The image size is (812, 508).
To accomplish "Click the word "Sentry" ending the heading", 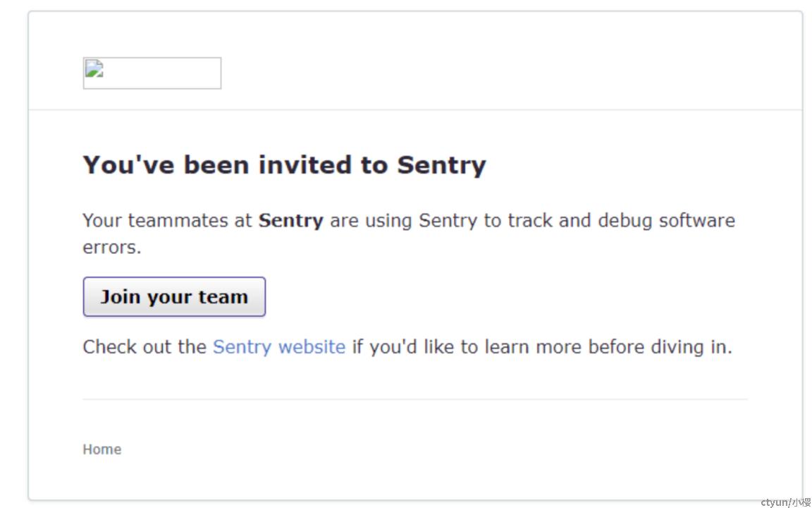I will [x=442, y=166].
